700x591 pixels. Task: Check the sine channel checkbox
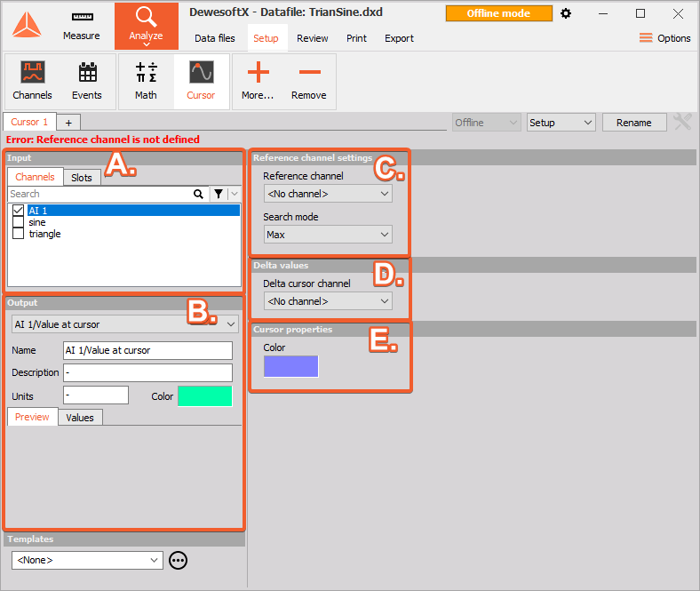pyautogui.click(x=18, y=222)
